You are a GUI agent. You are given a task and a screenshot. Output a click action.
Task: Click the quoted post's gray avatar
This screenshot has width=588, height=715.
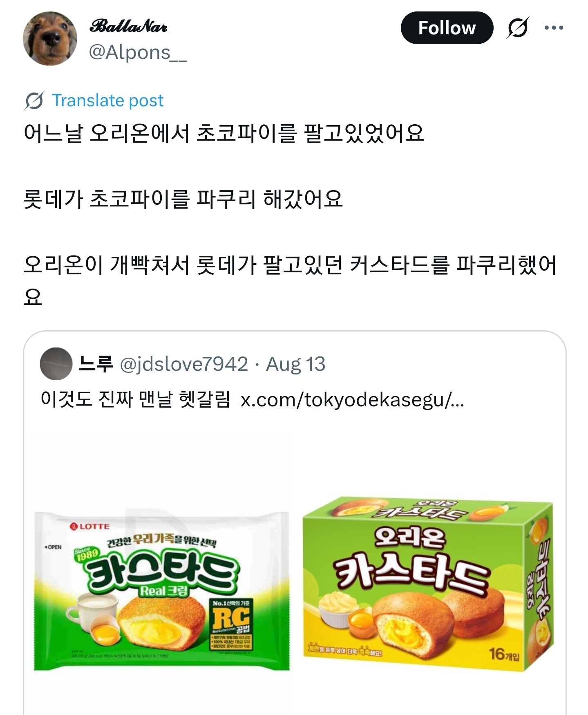tap(56, 364)
